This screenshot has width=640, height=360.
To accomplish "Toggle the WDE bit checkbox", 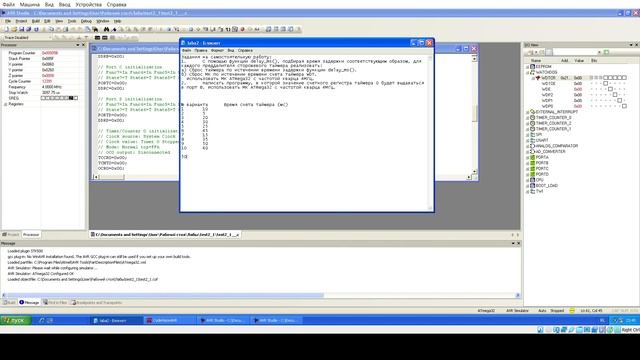I will click(611, 89).
